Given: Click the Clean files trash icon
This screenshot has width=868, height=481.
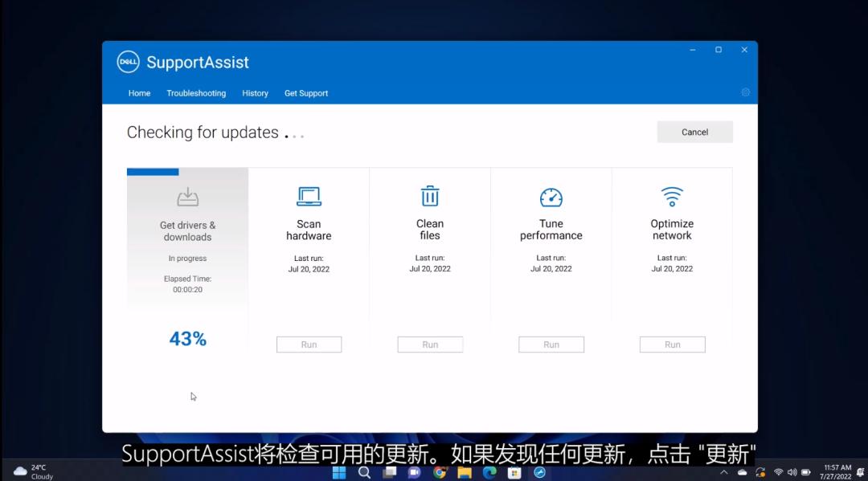Looking at the screenshot, I should (x=430, y=195).
